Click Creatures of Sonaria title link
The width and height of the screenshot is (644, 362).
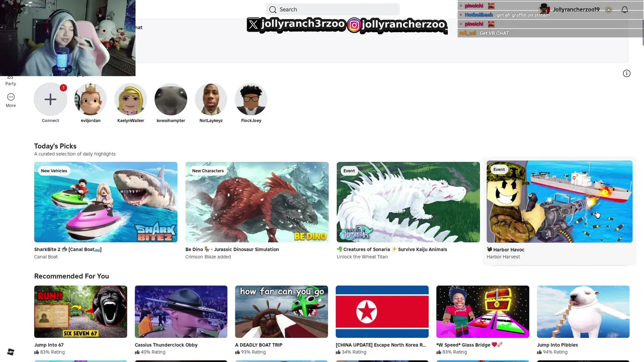pos(392,249)
